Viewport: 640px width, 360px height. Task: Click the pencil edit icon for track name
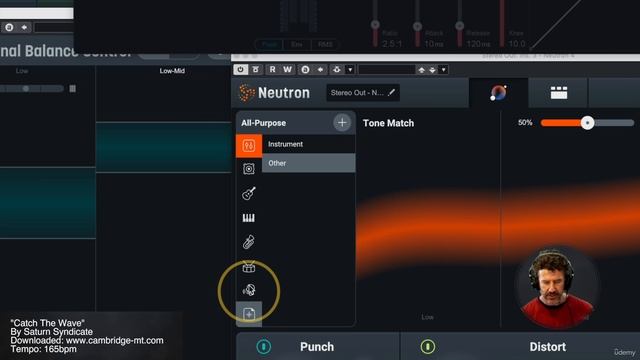[x=391, y=93]
